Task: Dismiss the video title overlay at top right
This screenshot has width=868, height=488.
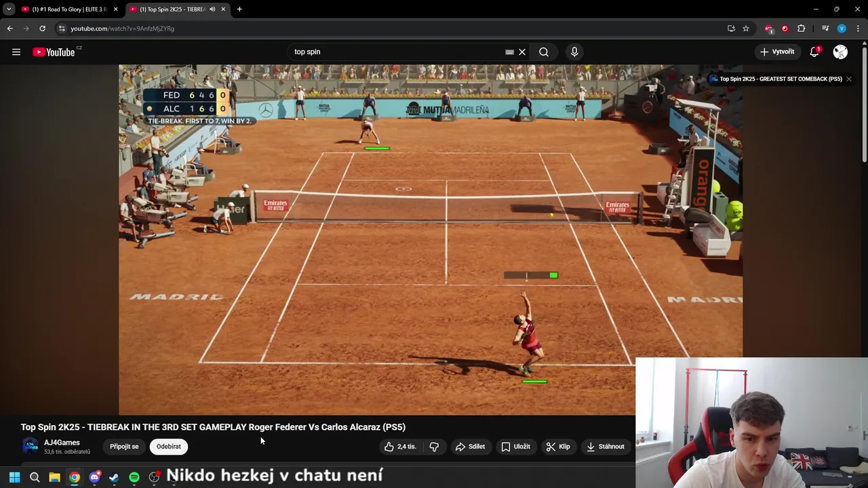Action: 848,79
